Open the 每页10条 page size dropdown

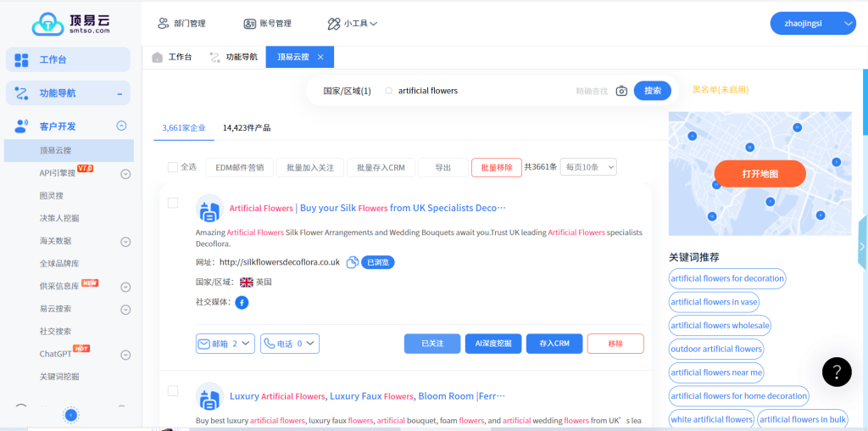588,167
